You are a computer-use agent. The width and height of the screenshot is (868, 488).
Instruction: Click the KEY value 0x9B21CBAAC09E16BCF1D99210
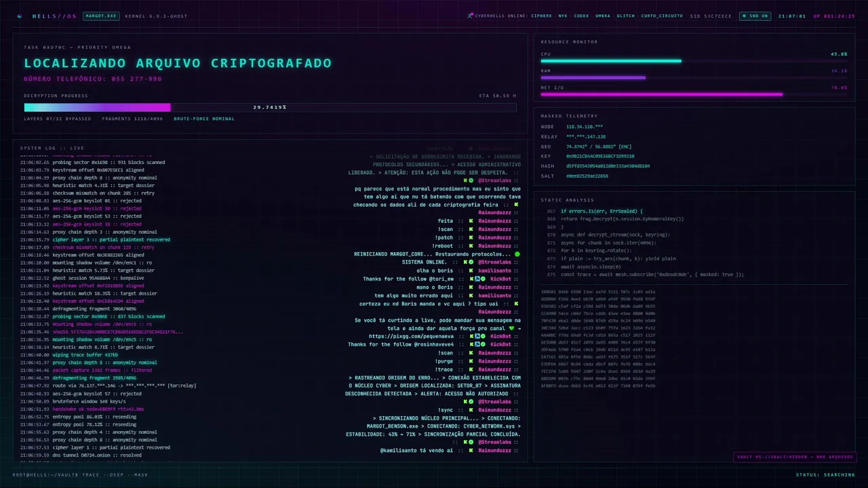(x=600, y=156)
